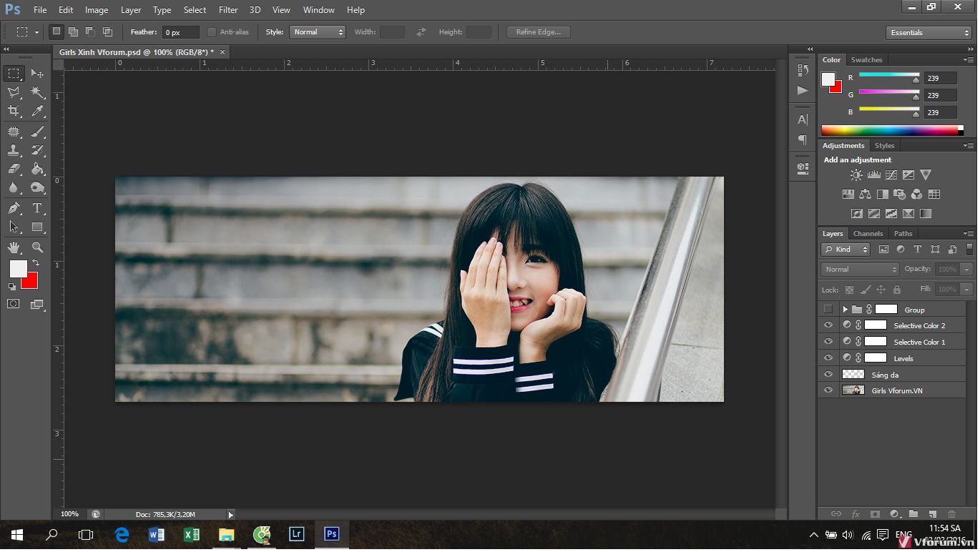Add a Photo Filter adjustment
The image size is (980, 552).
pos(900,194)
